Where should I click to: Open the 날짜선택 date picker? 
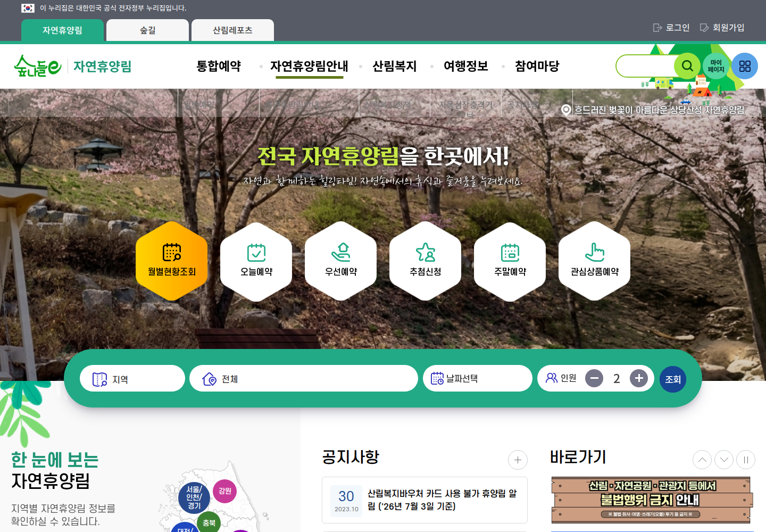(x=478, y=378)
